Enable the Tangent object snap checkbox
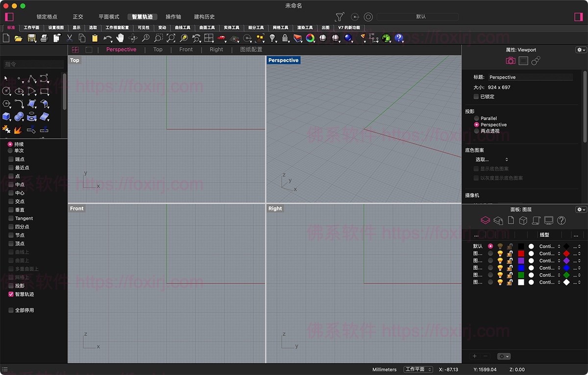 10,218
